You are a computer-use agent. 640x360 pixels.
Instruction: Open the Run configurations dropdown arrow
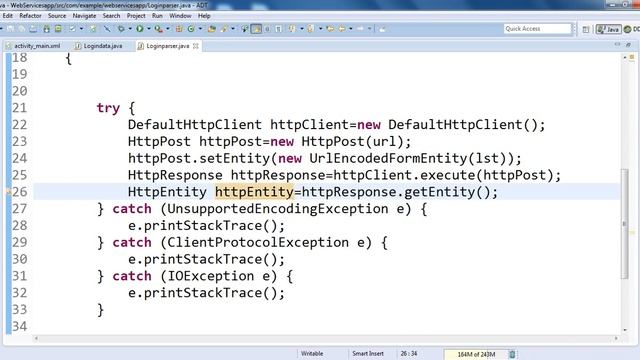pyautogui.click(x=149, y=29)
